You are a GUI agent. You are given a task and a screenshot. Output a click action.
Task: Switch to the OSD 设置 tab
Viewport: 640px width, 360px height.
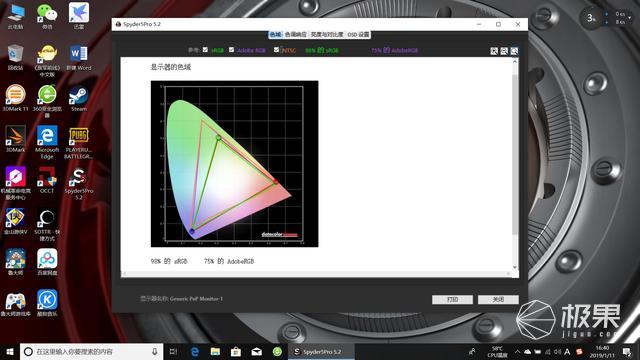(358, 35)
